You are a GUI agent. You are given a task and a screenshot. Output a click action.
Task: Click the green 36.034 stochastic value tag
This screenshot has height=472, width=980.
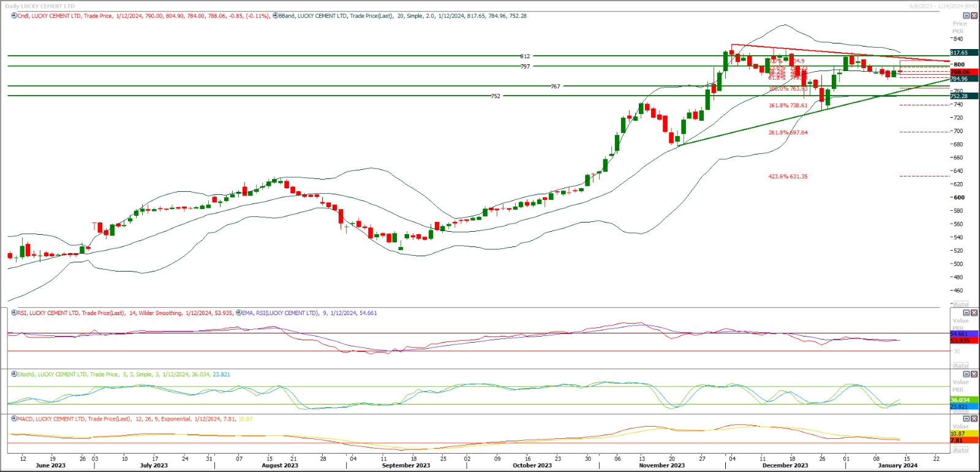[964, 400]
